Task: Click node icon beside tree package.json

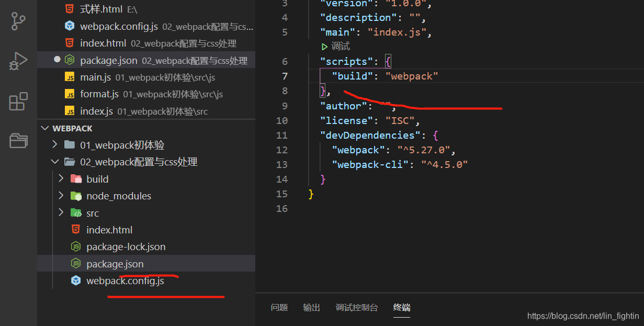Action: point(76,263)
